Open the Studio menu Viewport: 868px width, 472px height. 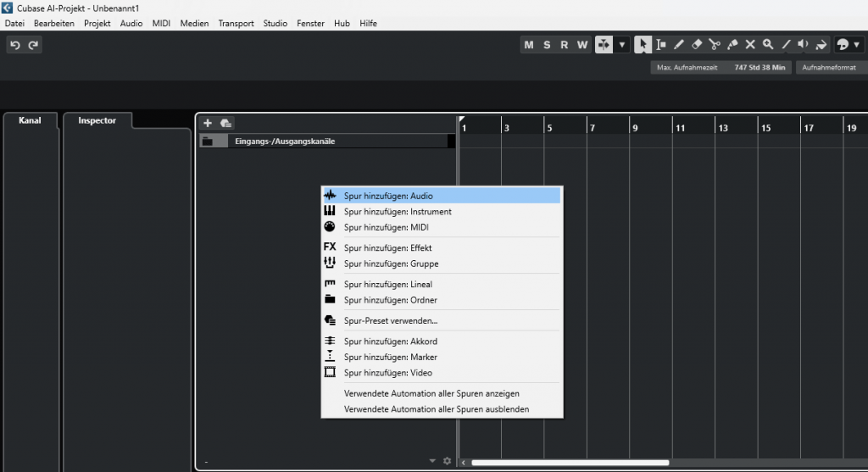pos(275,23)
